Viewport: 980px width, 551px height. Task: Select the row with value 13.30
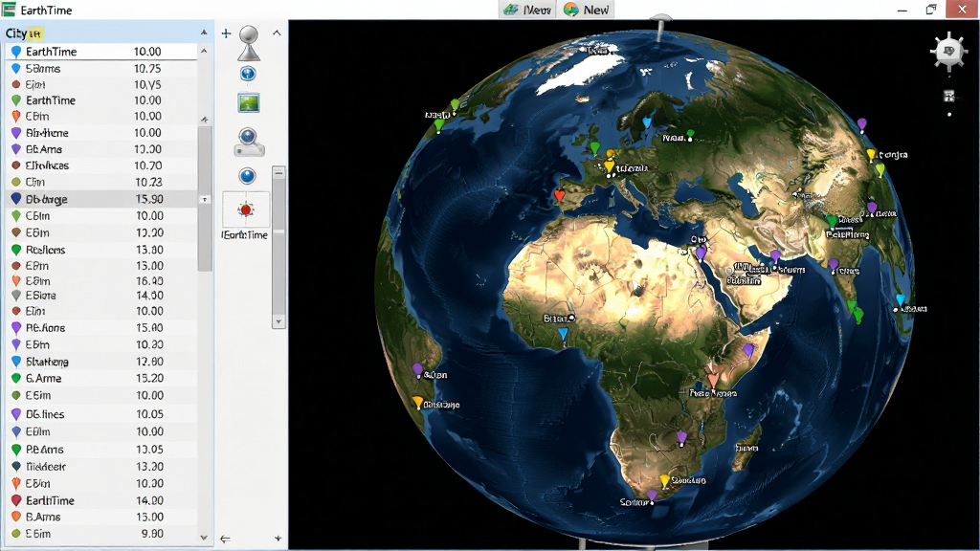pos(101,467)
